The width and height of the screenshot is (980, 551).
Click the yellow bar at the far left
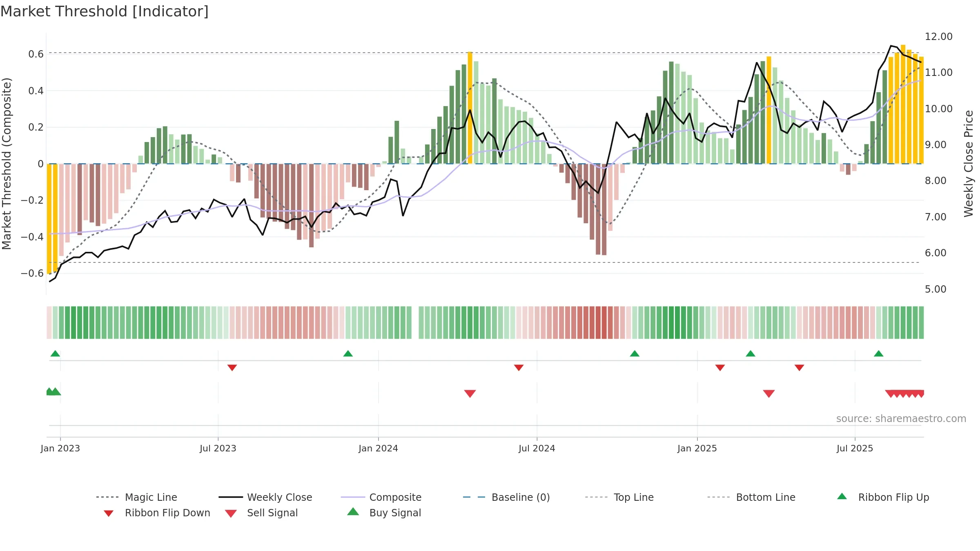pyautogui.click(x=49, y=219)
